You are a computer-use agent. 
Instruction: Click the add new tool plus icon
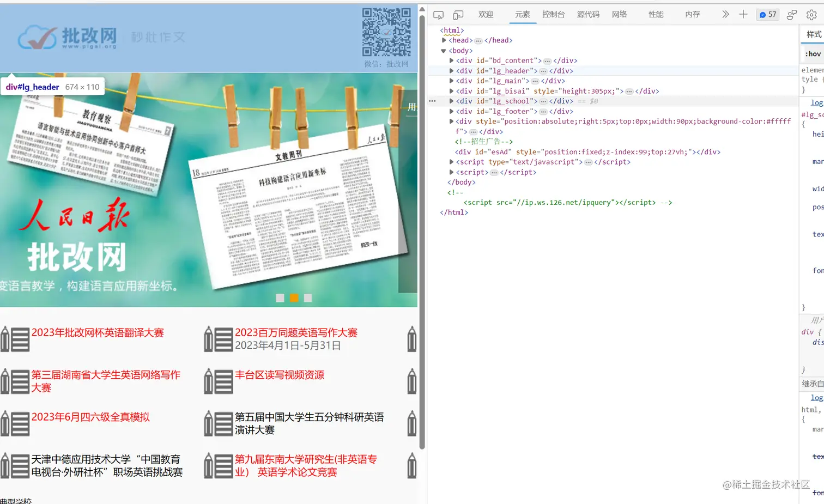tap(743, 15)
